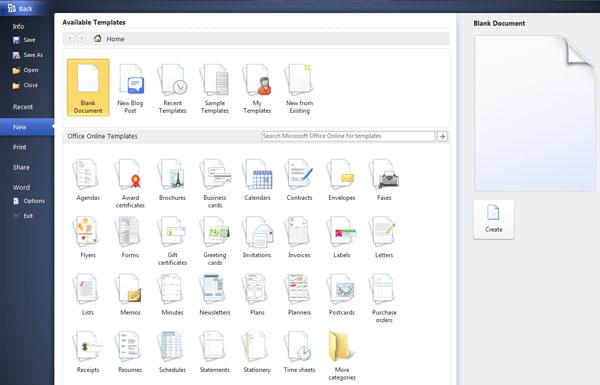This screenshot has height=385, width=600.
Task: Open the Stationery category
Action: (257, 352)
